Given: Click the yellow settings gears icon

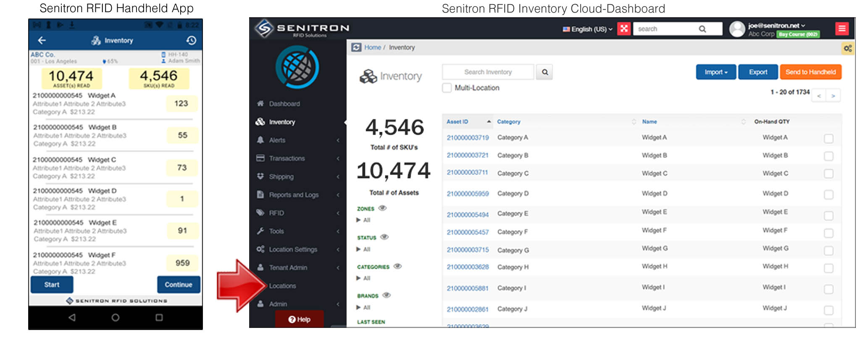Looking at the screenshot, I should (x=848, y=48).
